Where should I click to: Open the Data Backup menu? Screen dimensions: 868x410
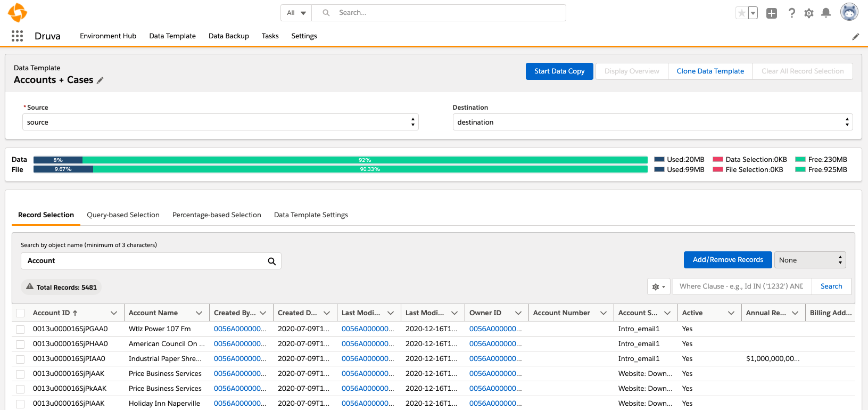tap(229, 36)
